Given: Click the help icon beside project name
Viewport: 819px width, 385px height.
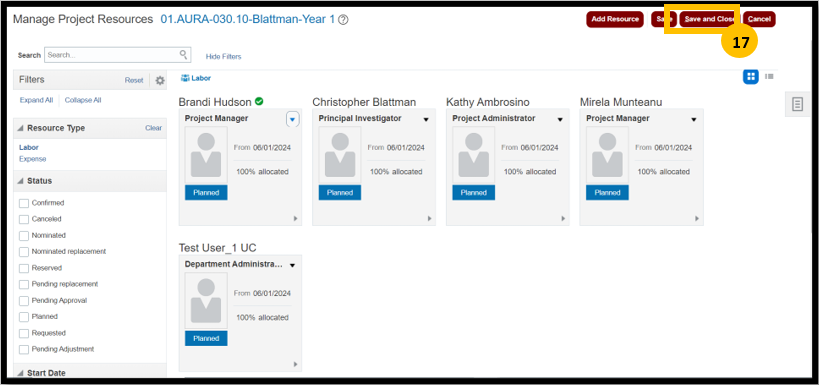Looking at the screenshot, I should [343, 20].
